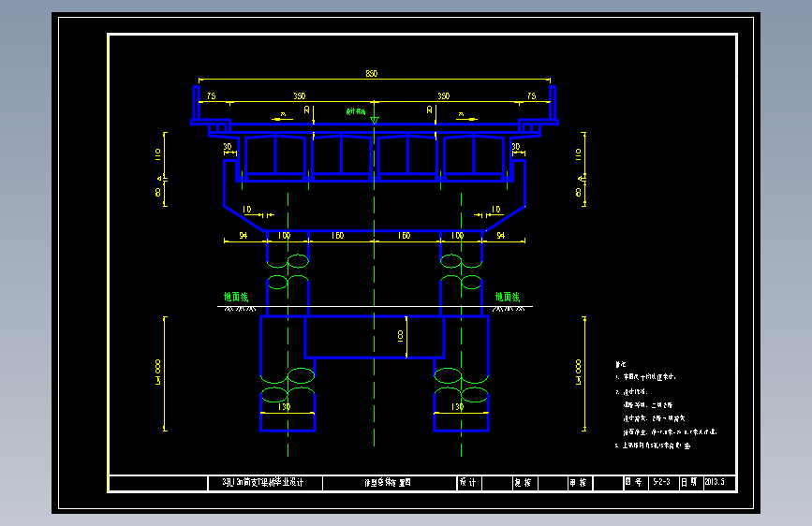Image resolution: width=812 pixels, height=526 pixels.
Task: Click the left-side 地面线 ground line label
Action: click(x=236, y=297)
